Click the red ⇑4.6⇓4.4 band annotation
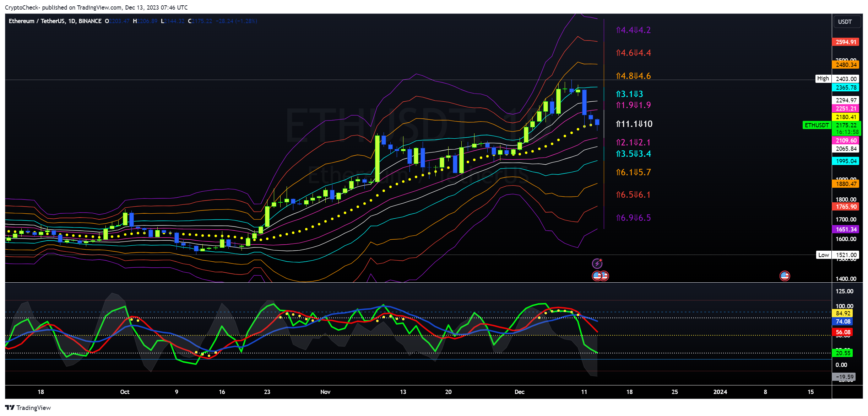This screenshot has height=416, width=868. tap(633, 53)
